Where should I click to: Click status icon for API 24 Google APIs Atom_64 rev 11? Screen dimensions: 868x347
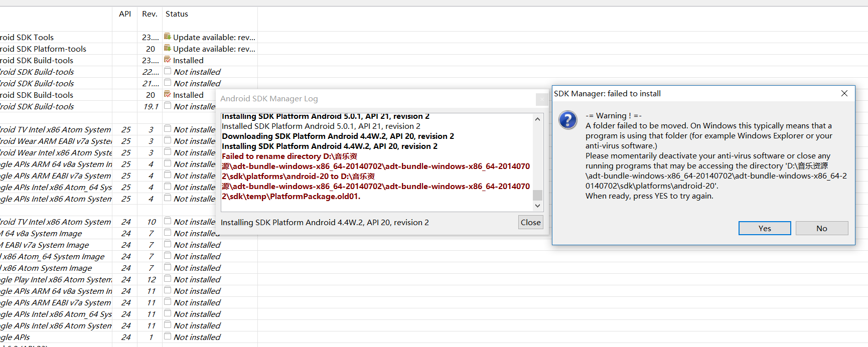pyautogui.click(x=168, y=313)
